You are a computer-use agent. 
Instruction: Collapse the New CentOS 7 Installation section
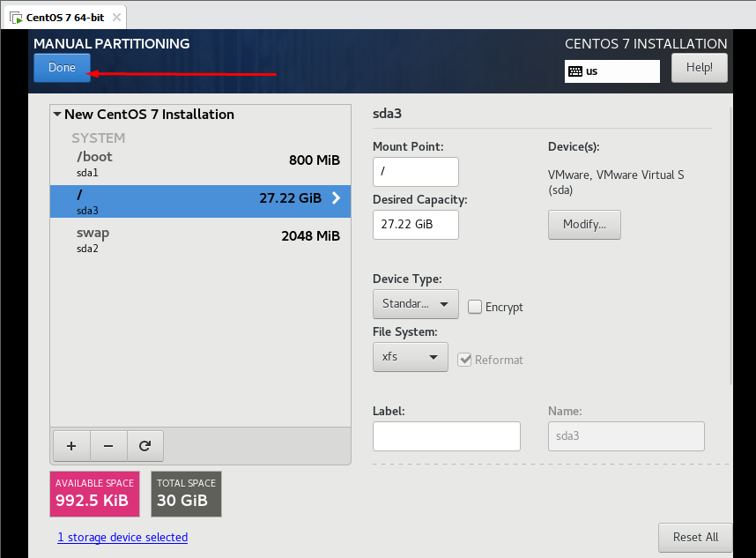tap(57, 115)
